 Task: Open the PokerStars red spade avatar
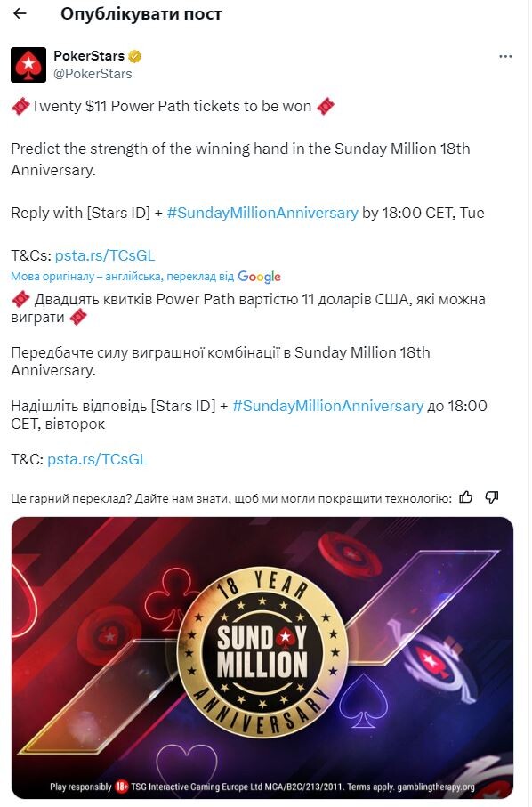coord(28,65)
